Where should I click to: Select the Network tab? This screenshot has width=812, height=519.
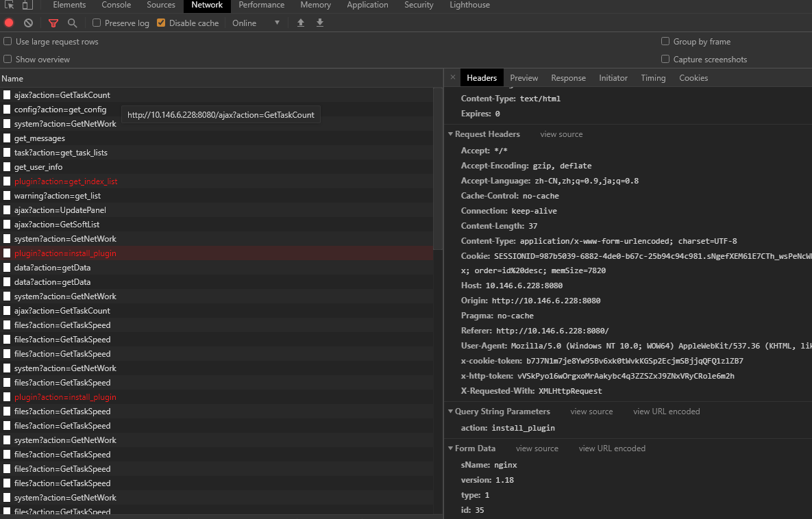[x=207, y=5]
